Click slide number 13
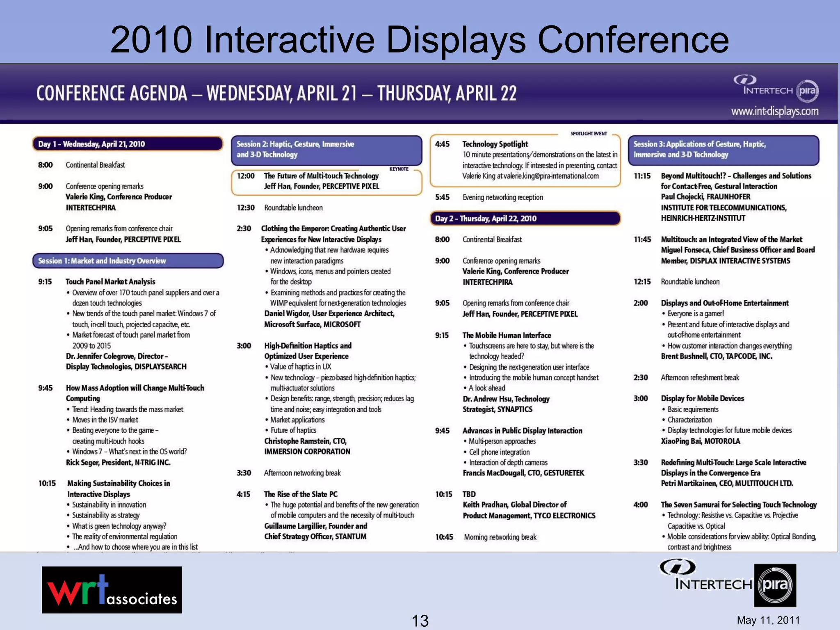The height and width of the screenshot is (630, 840). [x=420, y=621]
